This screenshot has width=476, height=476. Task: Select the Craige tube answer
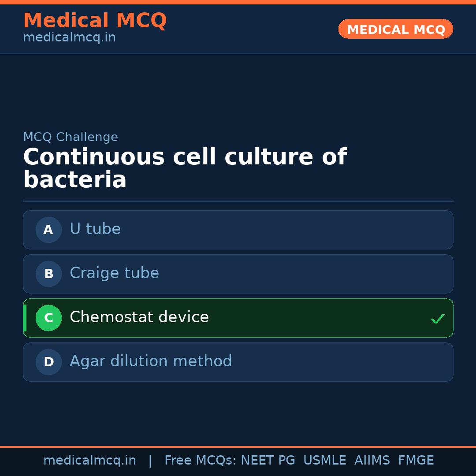tap(114, 273)
